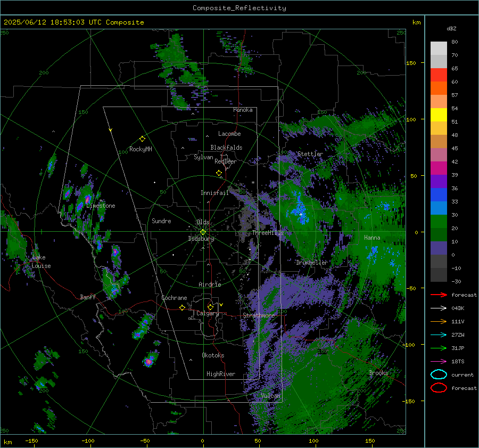
Task: Click the Hanna label
Action: pos(372,238)
